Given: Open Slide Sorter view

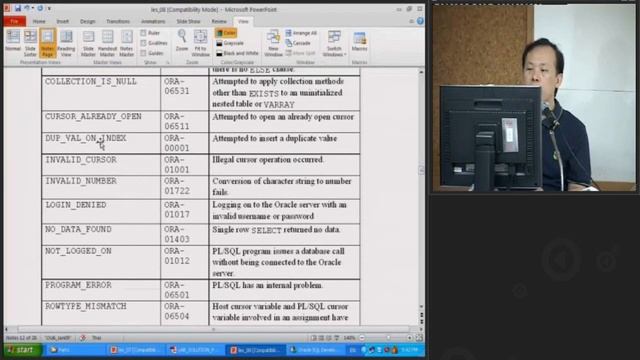Looking at the screenshot, I should [x=30, y=42].
